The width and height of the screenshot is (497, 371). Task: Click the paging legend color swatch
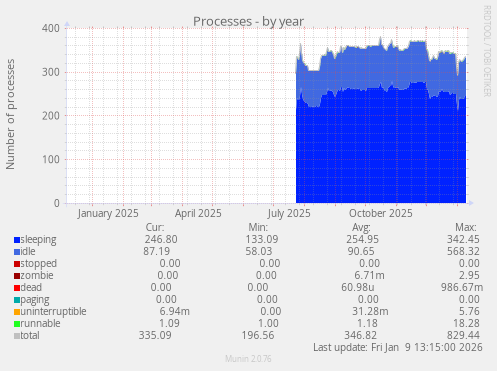click(17, 300)
